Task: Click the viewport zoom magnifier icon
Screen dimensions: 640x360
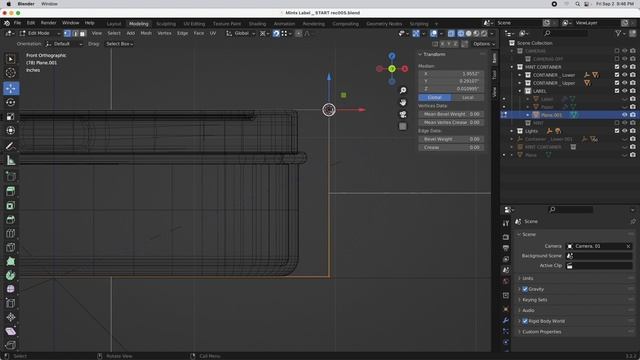Action: point(403,90)
